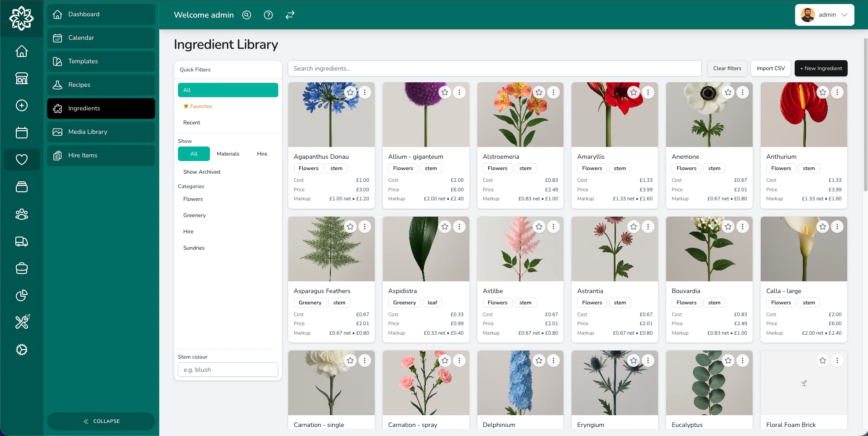The height and width of the screenshot is (436, 868).
Task: Click the Stem colour input field
Action: click(x=228, y=370)
